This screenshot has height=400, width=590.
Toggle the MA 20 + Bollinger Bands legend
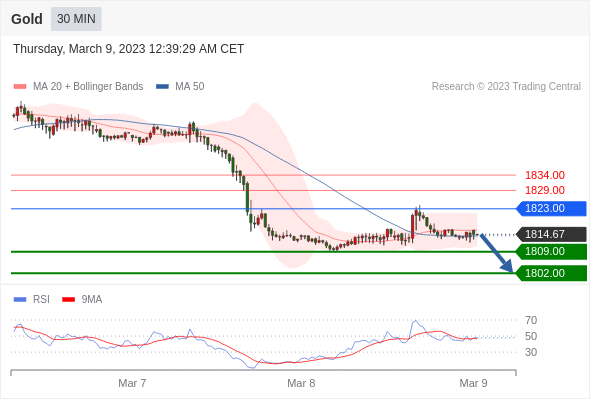[x=78, y=87]
